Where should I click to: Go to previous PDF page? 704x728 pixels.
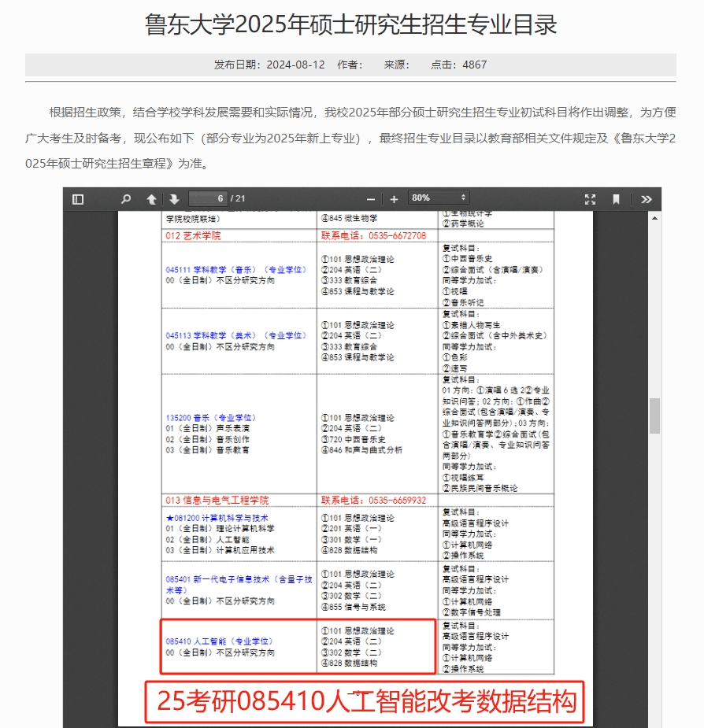[151, 199]
